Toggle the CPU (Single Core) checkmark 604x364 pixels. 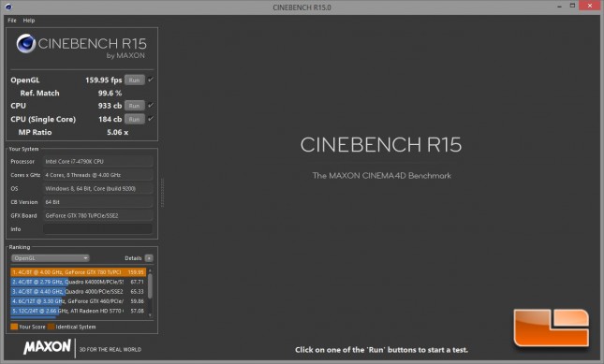[x=151, y=119]
